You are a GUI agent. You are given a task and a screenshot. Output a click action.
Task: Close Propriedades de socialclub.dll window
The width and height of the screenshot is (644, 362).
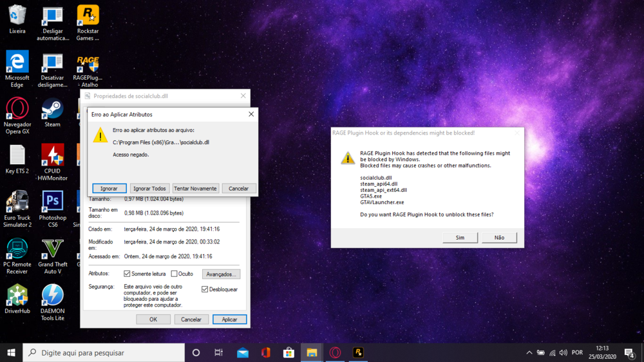pos(243,96)
